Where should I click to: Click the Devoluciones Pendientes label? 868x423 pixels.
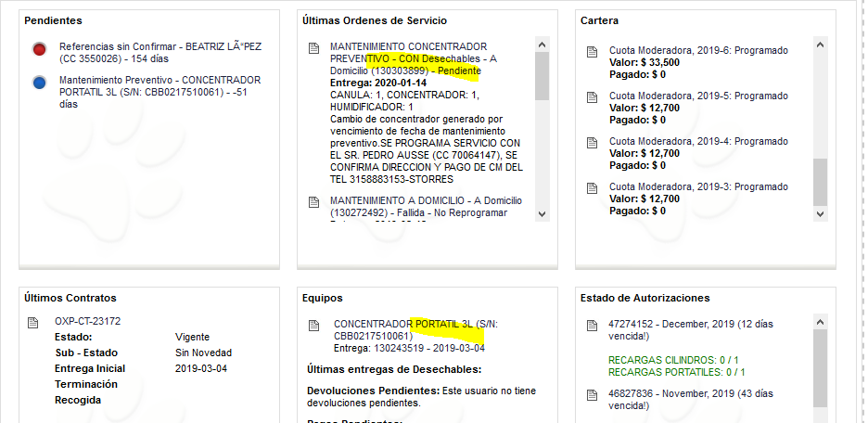pyautogui.click(x=373, y=391)
